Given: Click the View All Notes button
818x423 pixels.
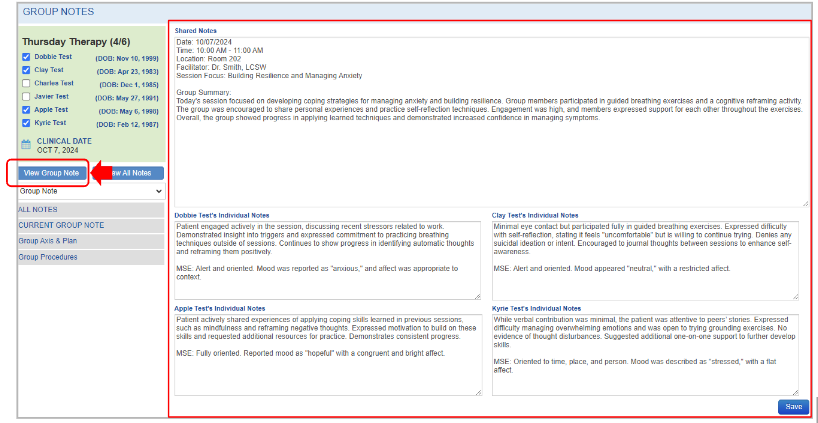Looking at the screenshot, I should [x=134, y=173].
